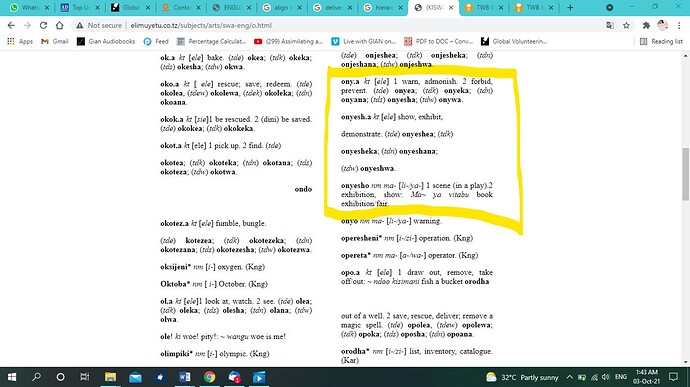The width and height of the screenshot is (690, 387).
Task: Open the Extensions puzzle icon
Action: 646,26
